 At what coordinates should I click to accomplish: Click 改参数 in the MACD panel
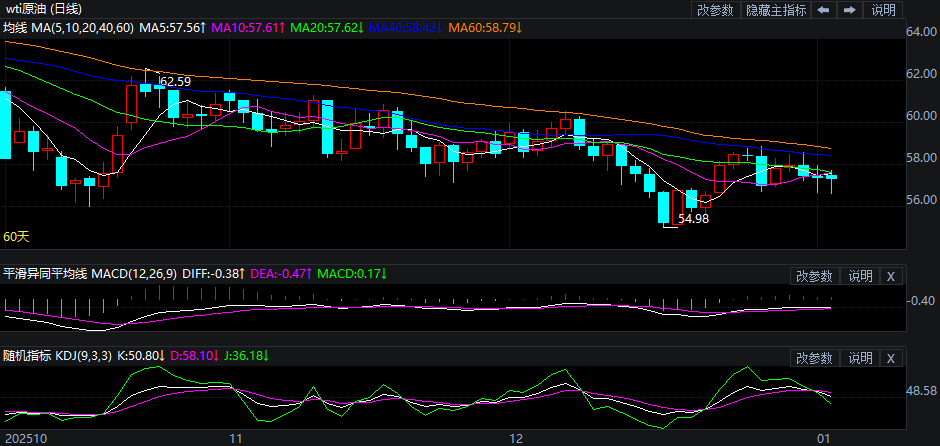click(814, 276)
